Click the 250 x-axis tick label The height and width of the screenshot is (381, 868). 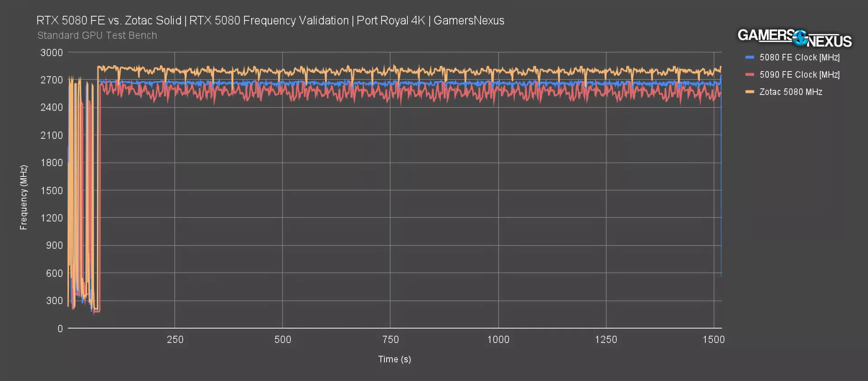tap(175, 339)
